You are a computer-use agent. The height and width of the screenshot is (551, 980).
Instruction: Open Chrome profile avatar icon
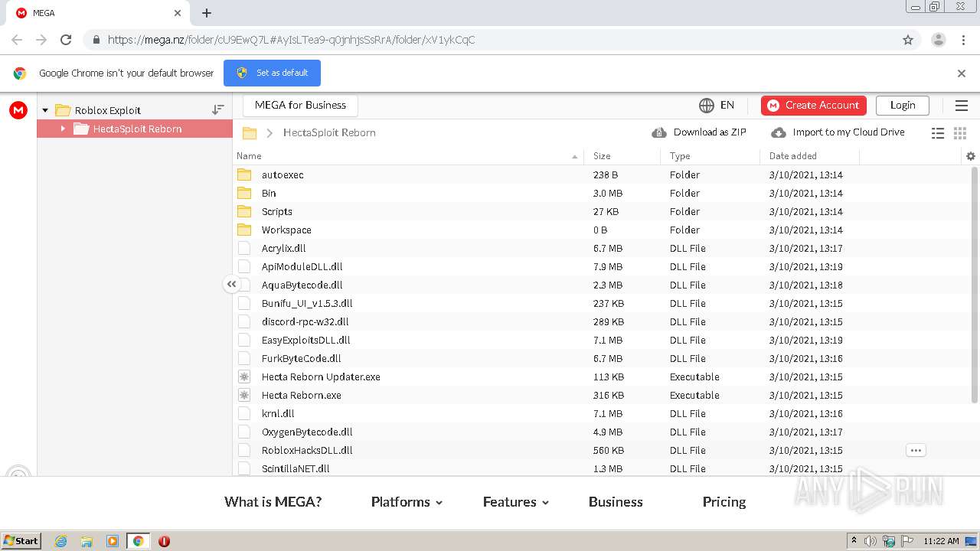point(939,40)
